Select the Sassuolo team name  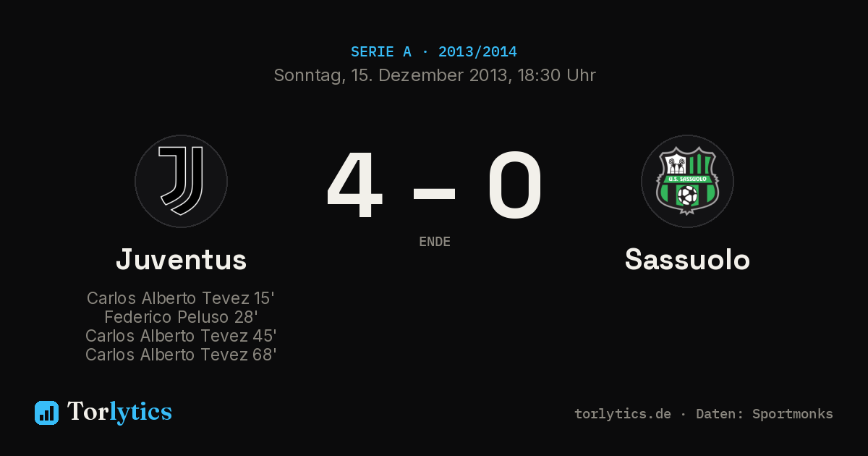[687, 259]
